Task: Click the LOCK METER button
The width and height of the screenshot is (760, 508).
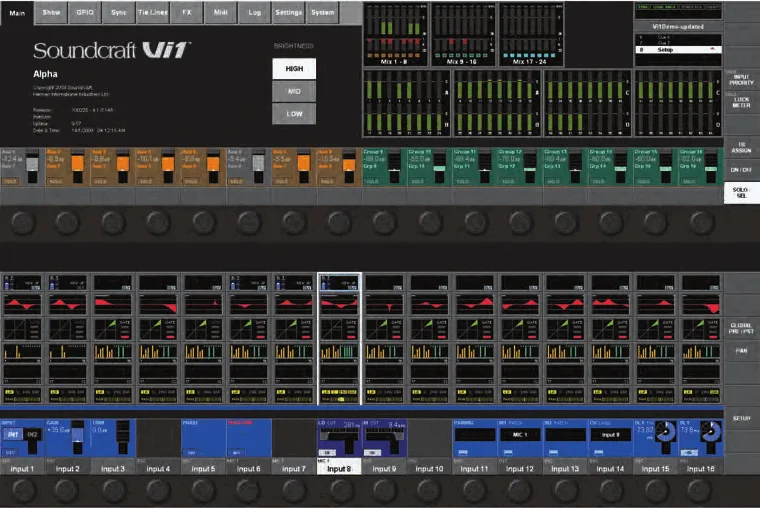Action: [x=742, y=102]
